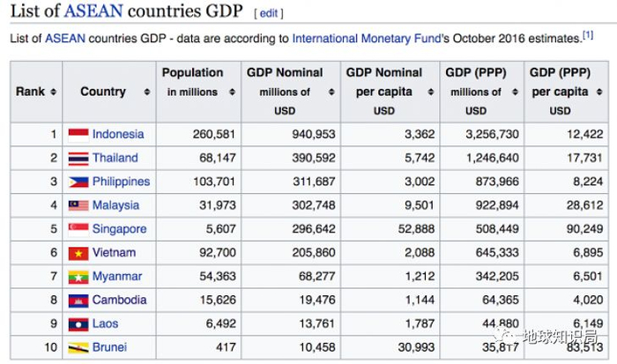Sort table by Country column arrows
The width and height of the screenshot is (617, 364).
[133, 92]
